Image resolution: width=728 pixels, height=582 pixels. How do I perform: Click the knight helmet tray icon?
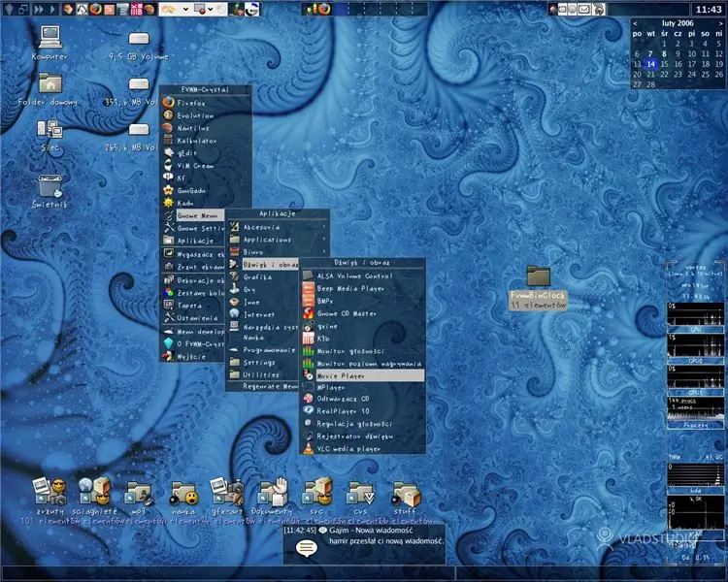pos(598,9)
